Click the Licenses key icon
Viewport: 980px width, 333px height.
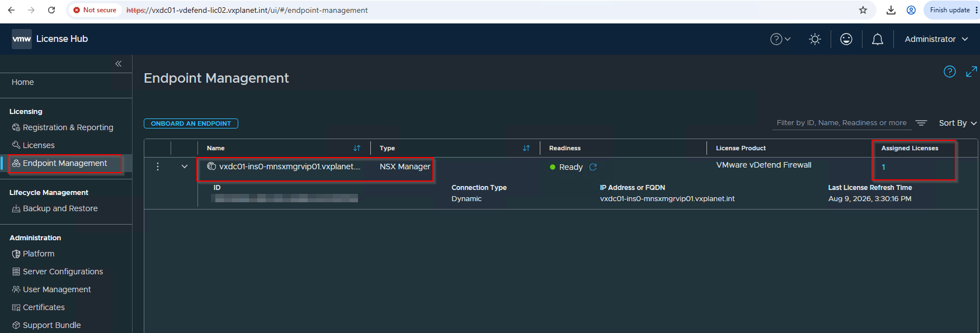[16, 145]
